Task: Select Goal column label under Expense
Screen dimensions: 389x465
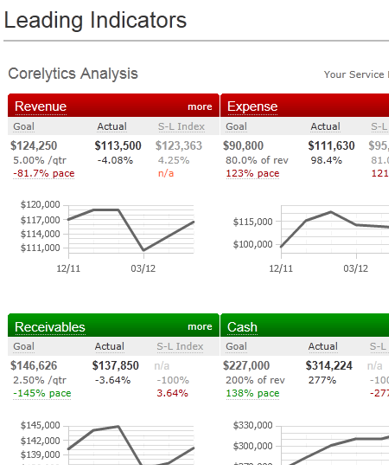Action: [x=236, y=127]
